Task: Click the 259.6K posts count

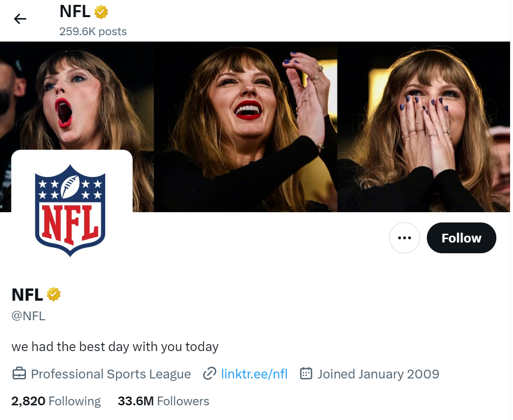Action: pyautogui.click(x=93, y=32)
